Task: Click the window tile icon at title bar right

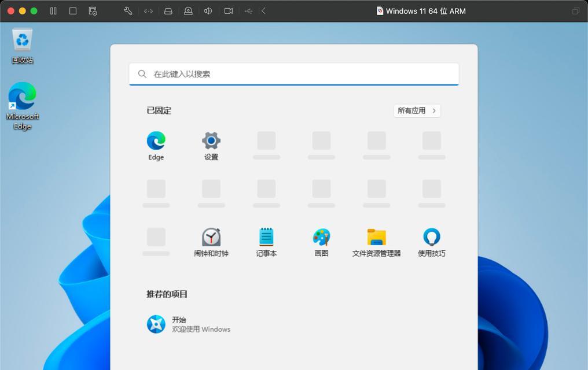Action: point(576,11)
